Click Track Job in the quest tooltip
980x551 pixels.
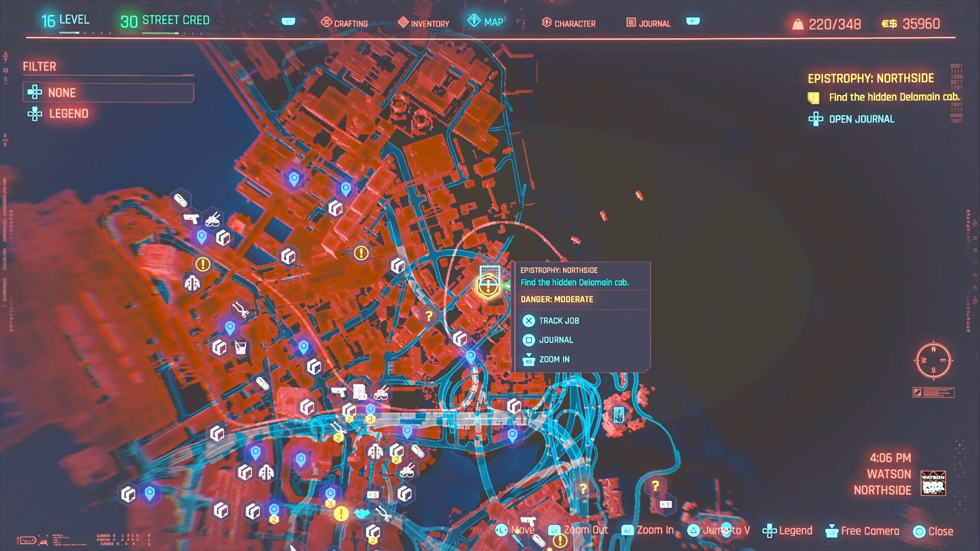(551, 320)
